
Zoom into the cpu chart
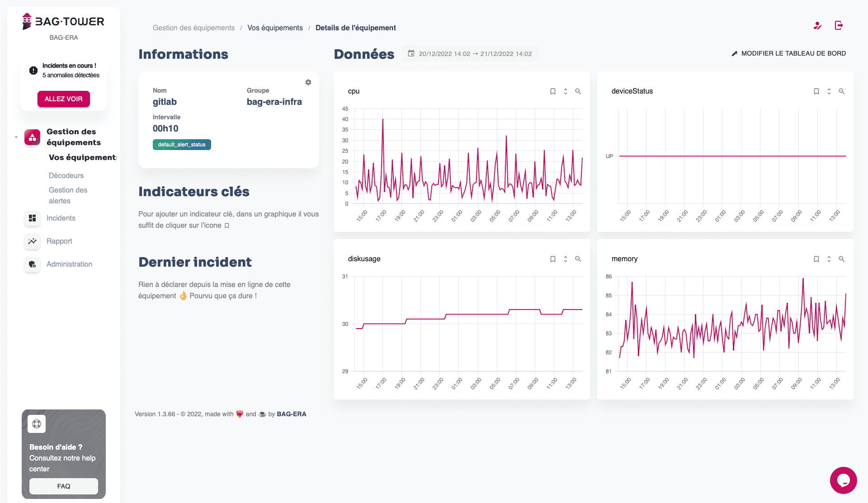point(578,91)
